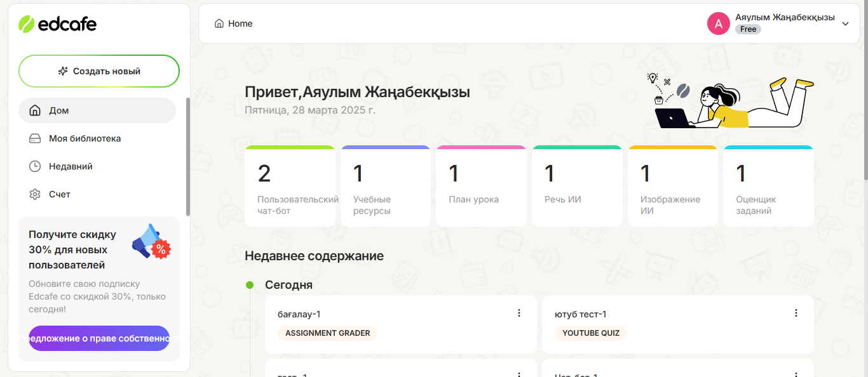Click the sidebar scrollbar
This screenshot has height=377, width=868.
(187, 157)
